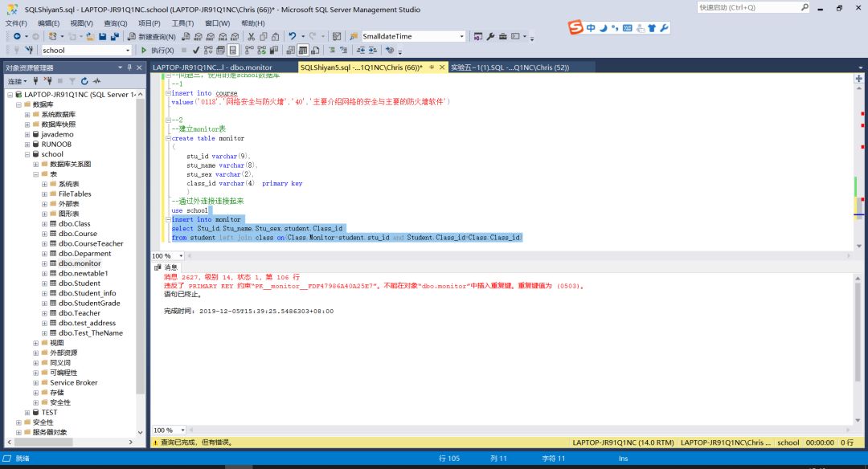This screenshot has height=469, width=868.
Task: Click the Undo arrow icon
Action: (293, 37)
